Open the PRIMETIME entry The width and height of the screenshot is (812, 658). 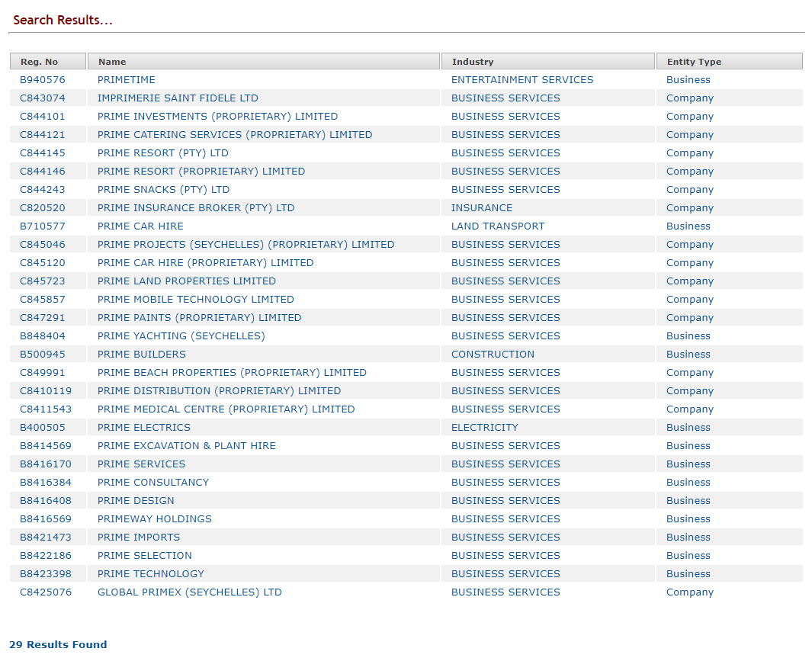click(x=127, y=80)
